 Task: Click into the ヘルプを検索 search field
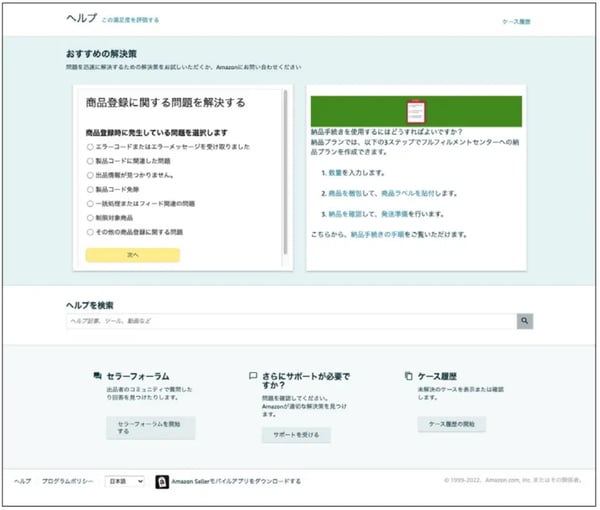(291, 321)
